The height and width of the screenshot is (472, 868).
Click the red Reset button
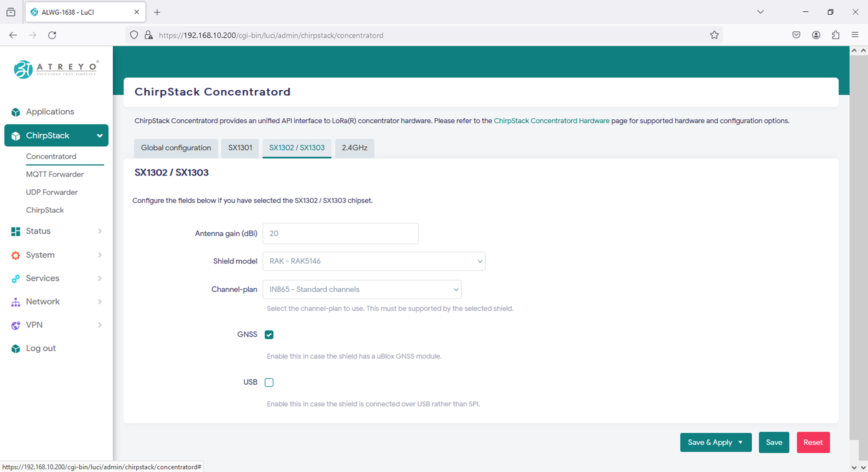coord(813,442)
